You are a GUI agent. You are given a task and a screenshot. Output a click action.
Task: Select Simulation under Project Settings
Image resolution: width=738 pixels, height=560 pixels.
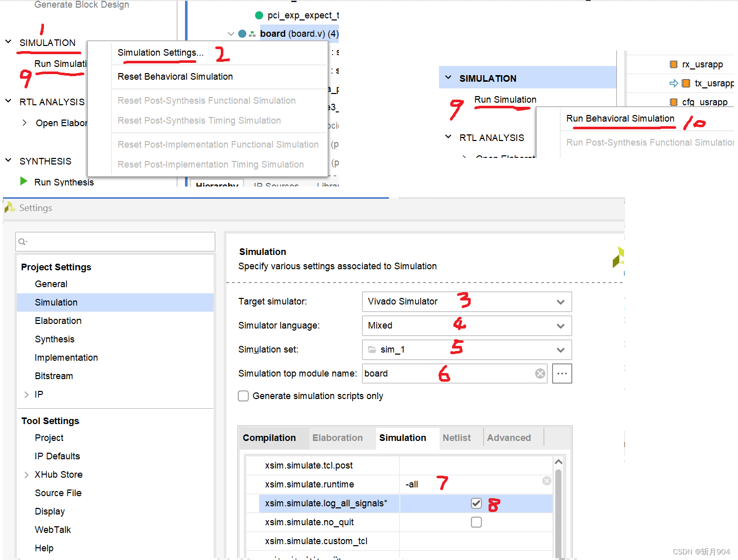56,302
